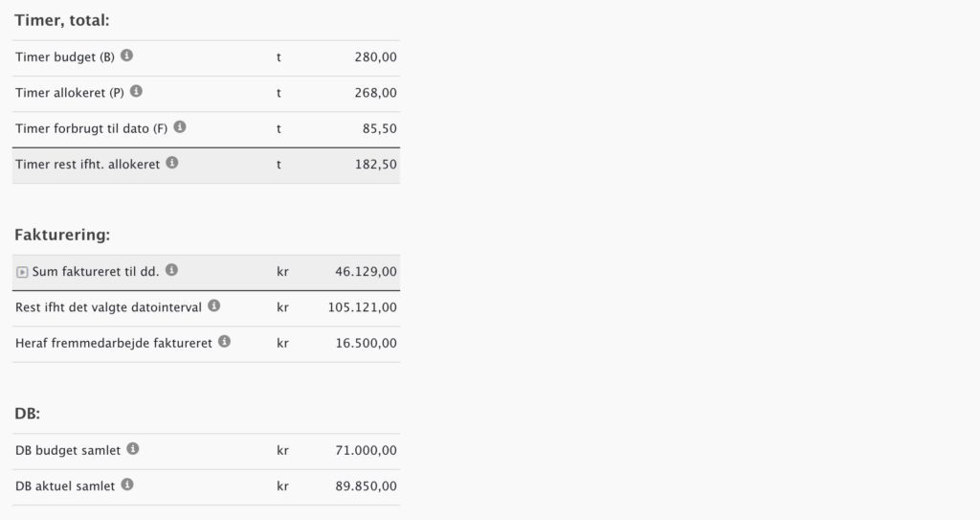
Task: Click the info icon beside Timer budget (B)
Action: tap(127, 56)
